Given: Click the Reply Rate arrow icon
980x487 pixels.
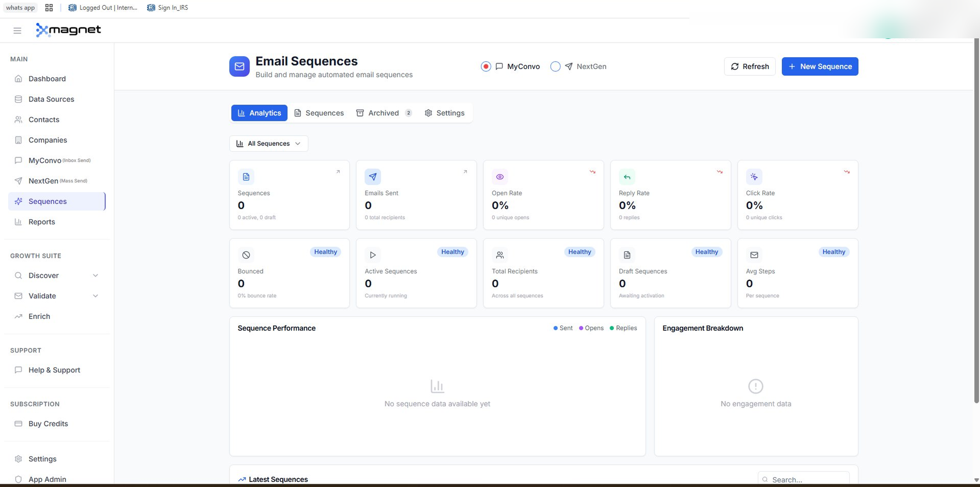Looking at the screenshot, I should tap(627, 177).
